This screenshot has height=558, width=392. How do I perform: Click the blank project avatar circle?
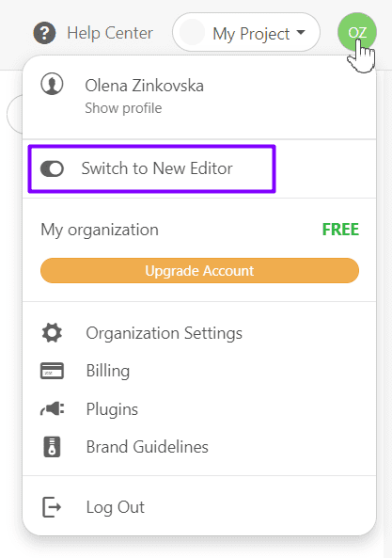(x=193, y=32)
